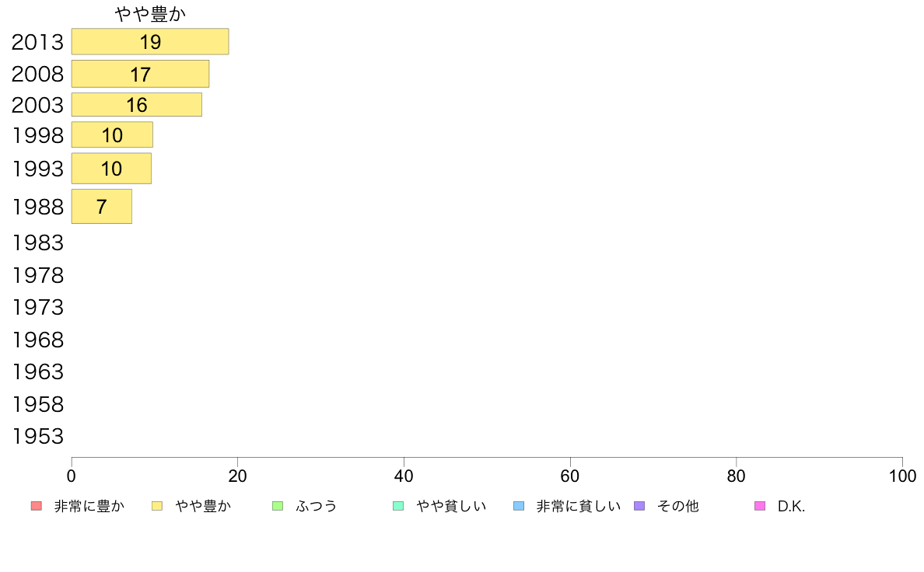924x572 pixels.
Task: Click the pink D.K. legend swatch
Action: 760,506
